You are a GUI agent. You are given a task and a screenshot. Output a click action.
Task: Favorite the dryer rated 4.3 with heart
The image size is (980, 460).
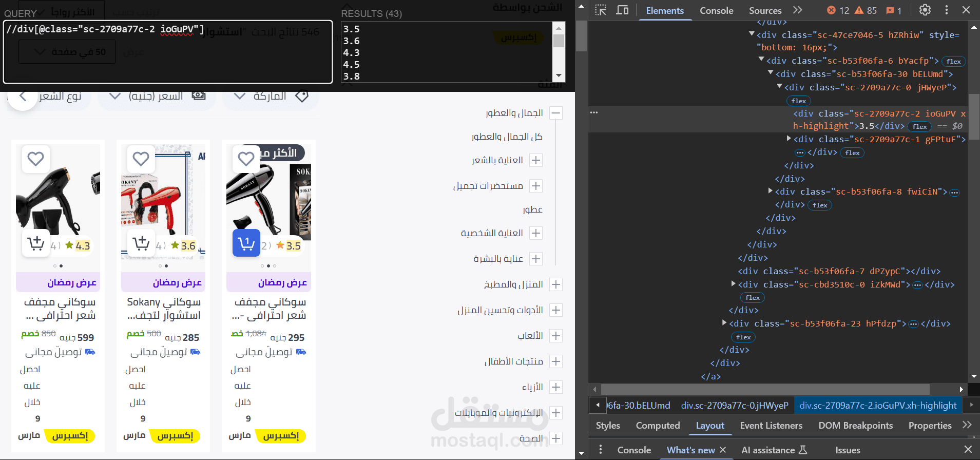tap(35, 159)
